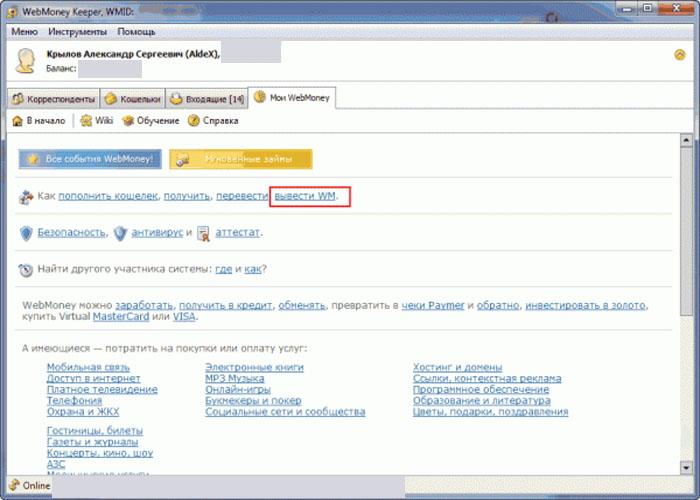Screen dimensions: 700x500
Task: Open the Входящие [14] tab
Action: tap(207, 99)
